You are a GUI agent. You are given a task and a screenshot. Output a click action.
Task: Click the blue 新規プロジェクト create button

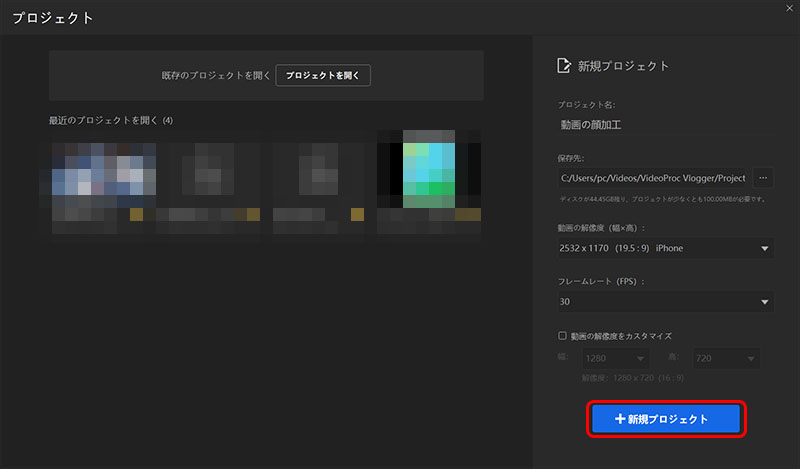click(x=666, y=419)
